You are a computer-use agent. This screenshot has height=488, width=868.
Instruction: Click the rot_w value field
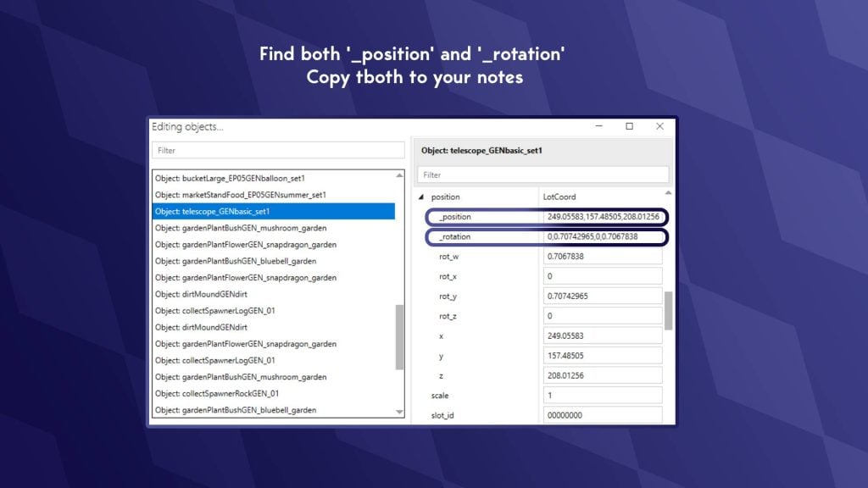pos(602,257)
